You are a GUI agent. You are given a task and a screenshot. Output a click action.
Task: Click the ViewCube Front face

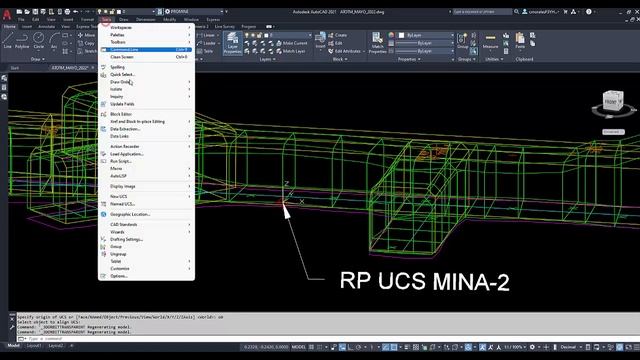pos(611,101)
